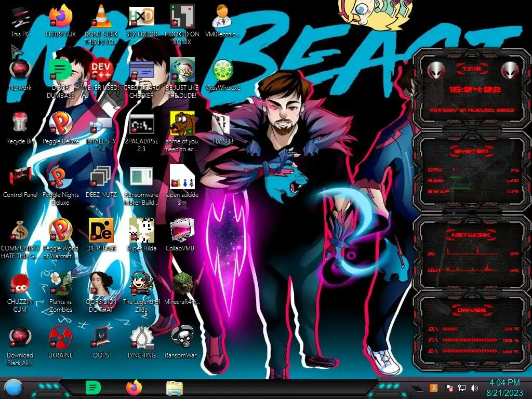The image size is (532, 399).
Task: Select the Control Panel icon
Action: coord(20,177)
